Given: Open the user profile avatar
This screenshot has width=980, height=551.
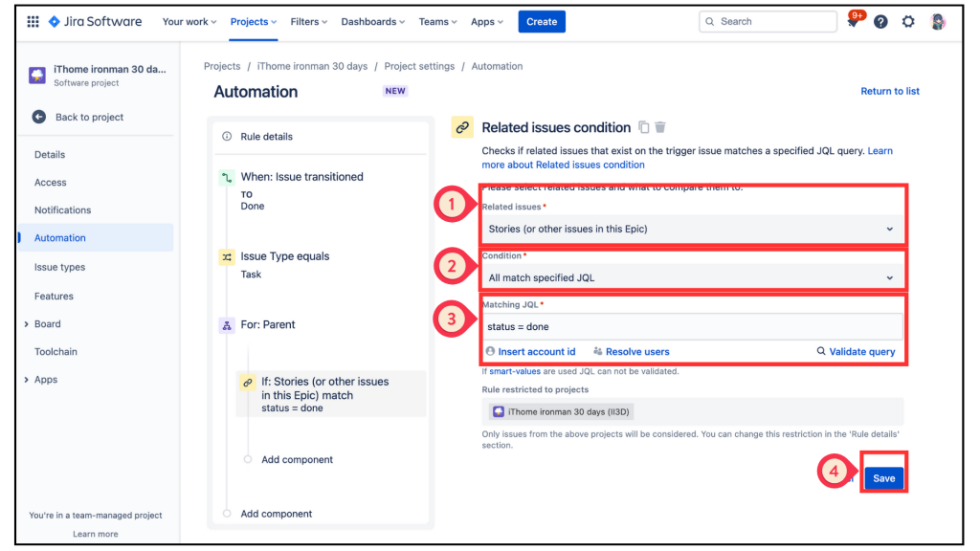Looking at the screenshot, I should click(938, 22).
